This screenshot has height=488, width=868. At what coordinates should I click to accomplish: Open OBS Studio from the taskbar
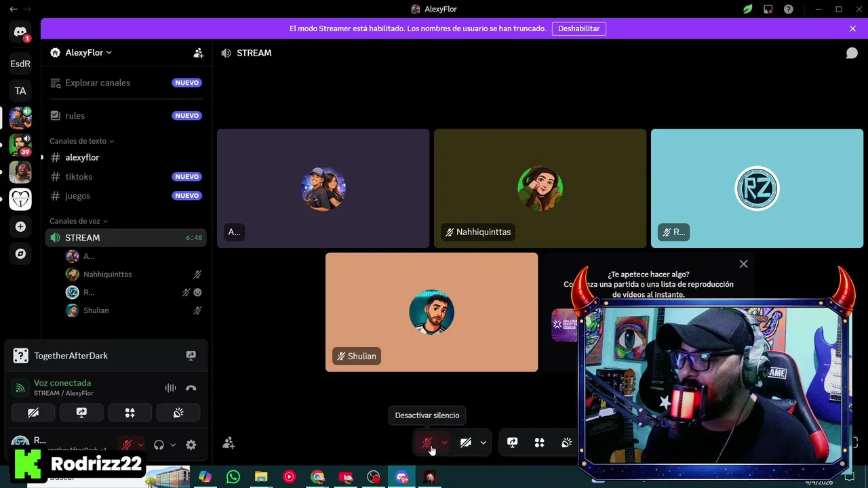tap(374, 477)
